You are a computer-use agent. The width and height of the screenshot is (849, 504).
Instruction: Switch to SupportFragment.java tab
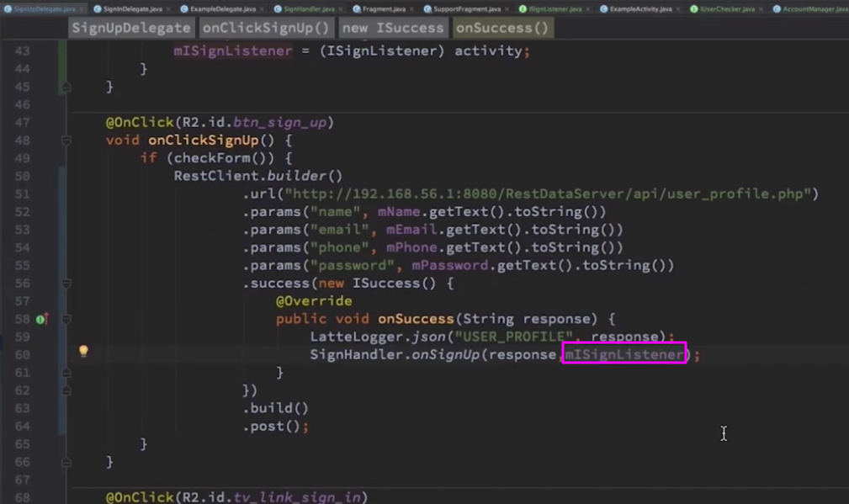[467, 8]
